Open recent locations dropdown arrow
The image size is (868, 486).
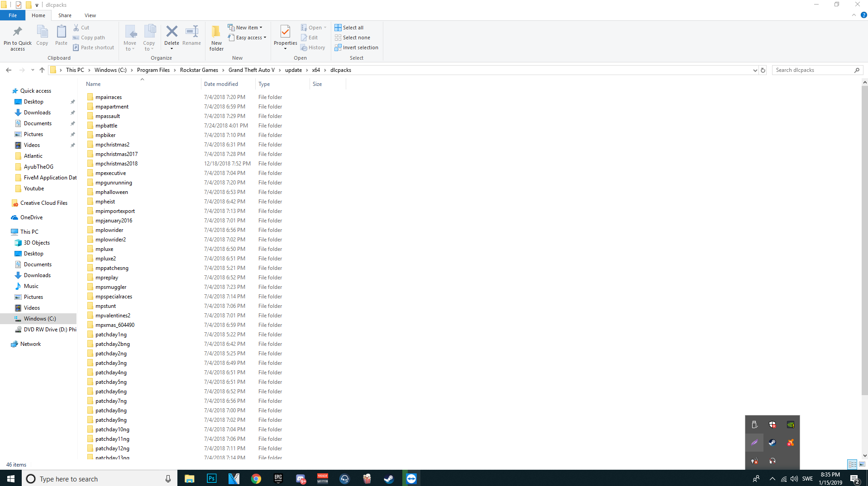33,70
